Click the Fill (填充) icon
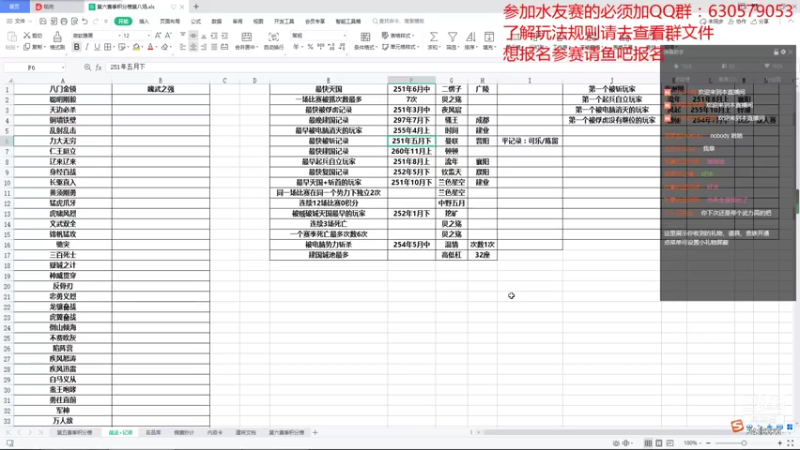Viewport: 800px width, 450px height. 489,37
